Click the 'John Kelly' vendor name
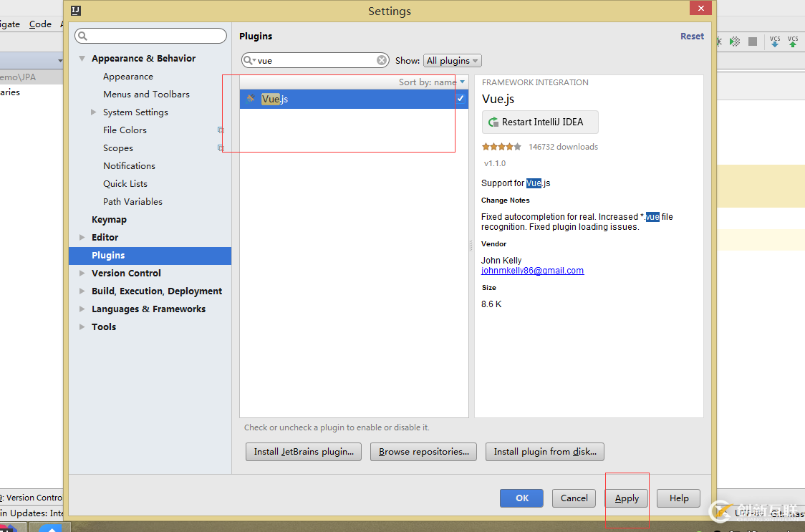 (x=501, y=261)
